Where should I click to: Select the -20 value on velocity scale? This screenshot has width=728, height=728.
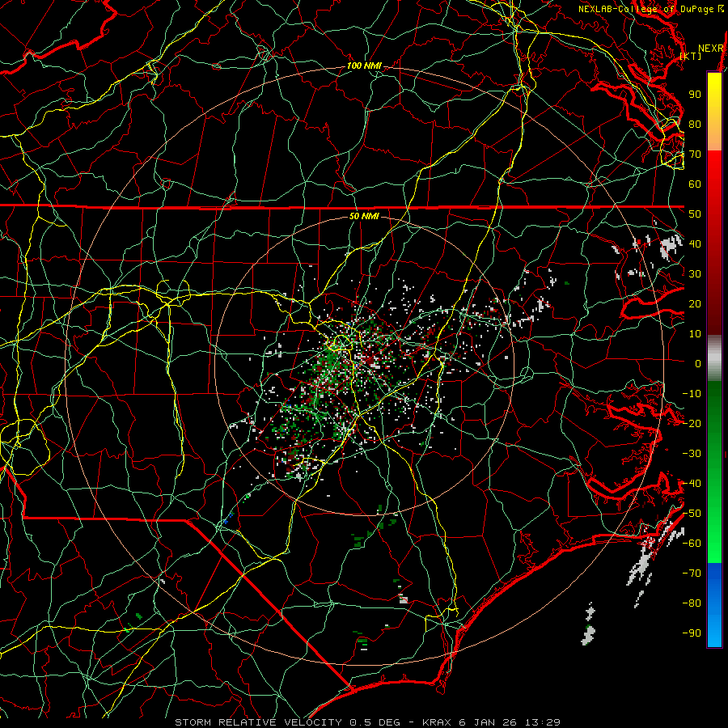(692, 424)
